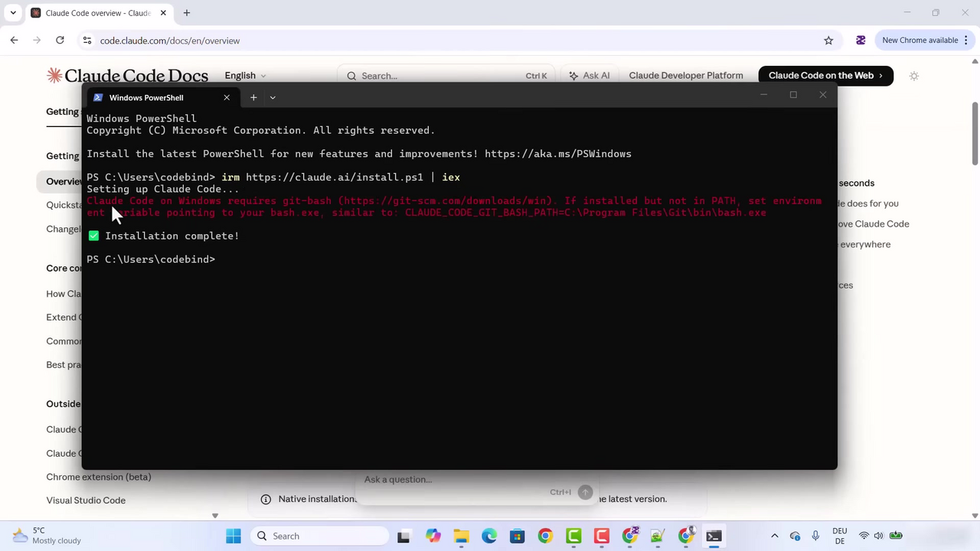980x551 pixels.
Task: Open Chrome three-dot menu
Action: click(x=967, y=41)
